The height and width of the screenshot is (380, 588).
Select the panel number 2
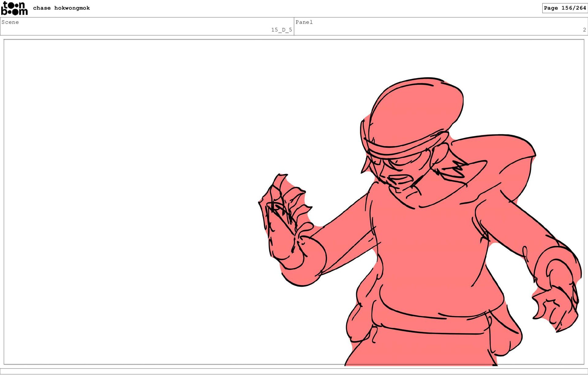(x=584, y=30)
